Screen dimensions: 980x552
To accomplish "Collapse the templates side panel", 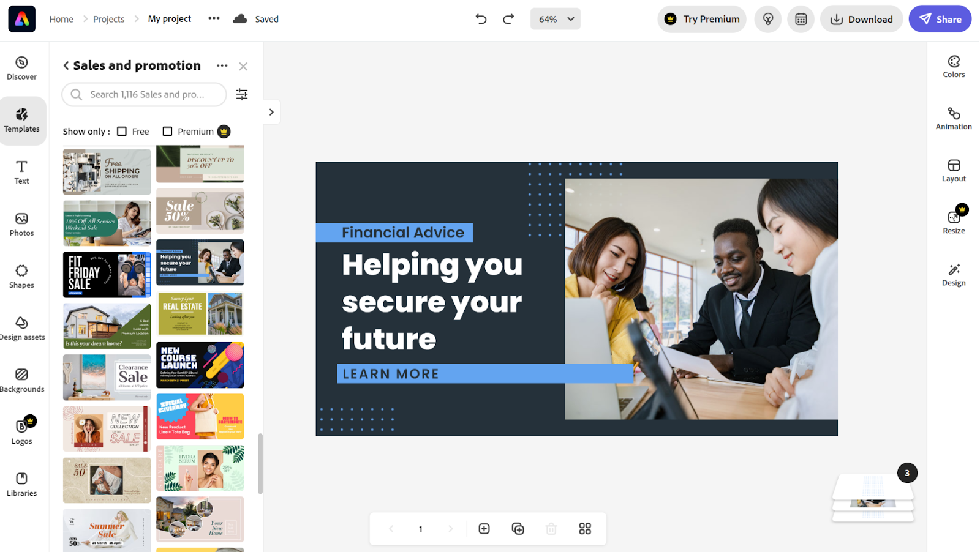I will pyautogui.click(x=271, y=112).
